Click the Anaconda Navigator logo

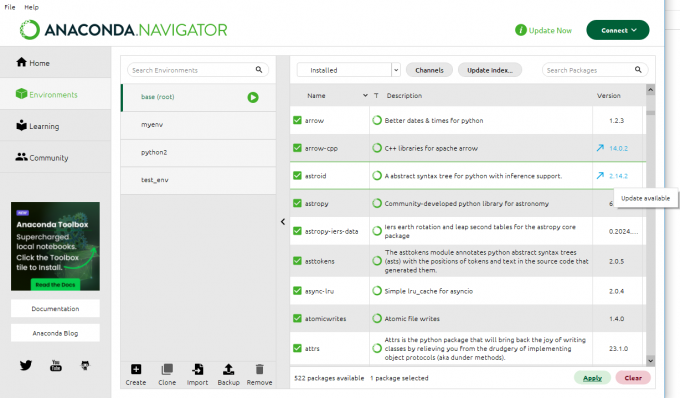point(124,30)
